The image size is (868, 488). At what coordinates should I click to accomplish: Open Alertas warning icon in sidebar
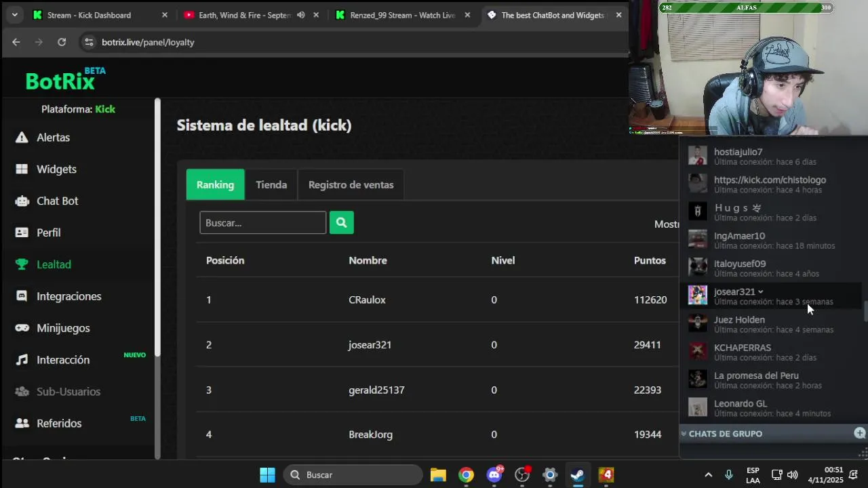(22, 138)
